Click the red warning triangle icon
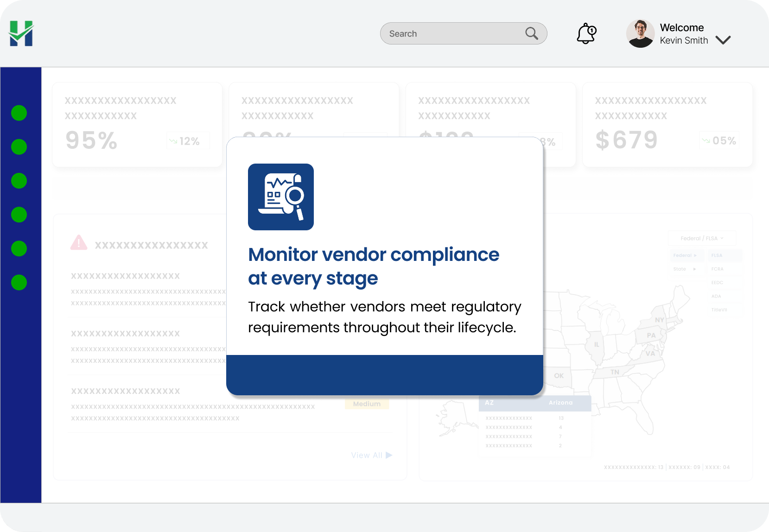 (x=79, y=243)
